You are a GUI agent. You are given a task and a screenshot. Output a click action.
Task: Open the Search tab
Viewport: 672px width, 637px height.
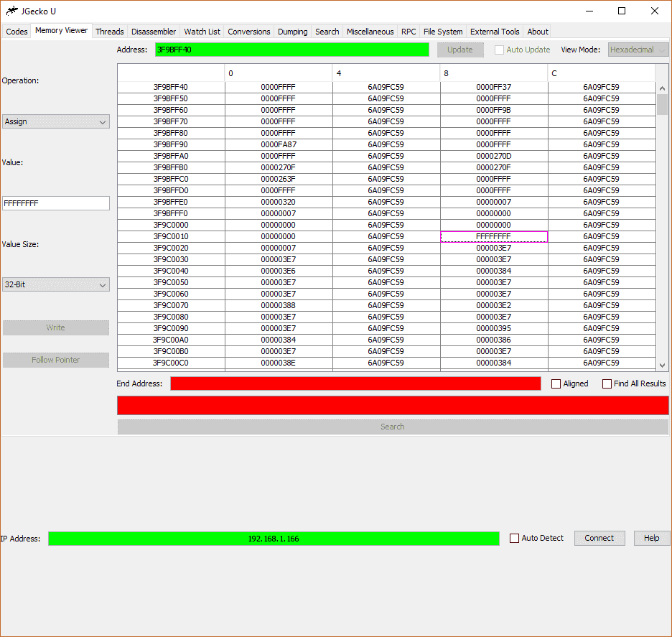click(327, 32)
